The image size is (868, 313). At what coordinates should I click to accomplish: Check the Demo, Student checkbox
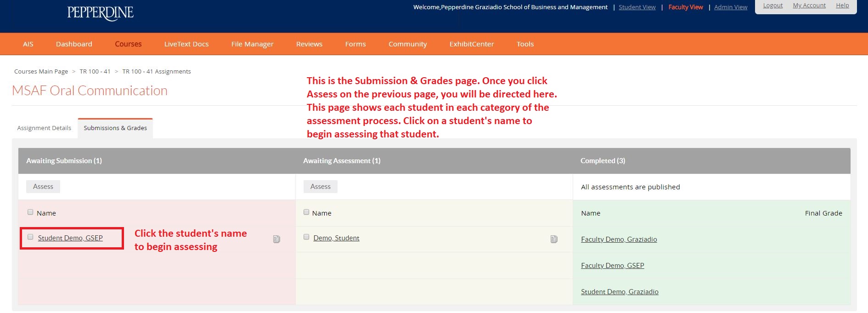pos(306,237)
